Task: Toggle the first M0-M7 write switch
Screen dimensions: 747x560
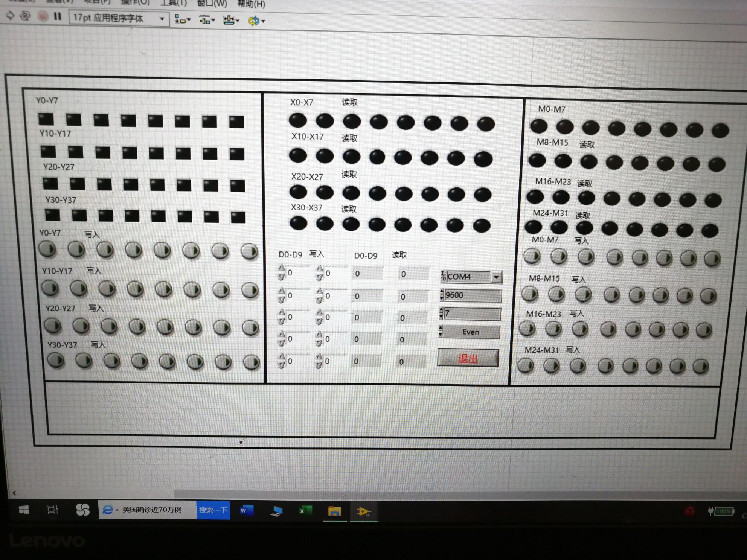Action: coord(532,256)
